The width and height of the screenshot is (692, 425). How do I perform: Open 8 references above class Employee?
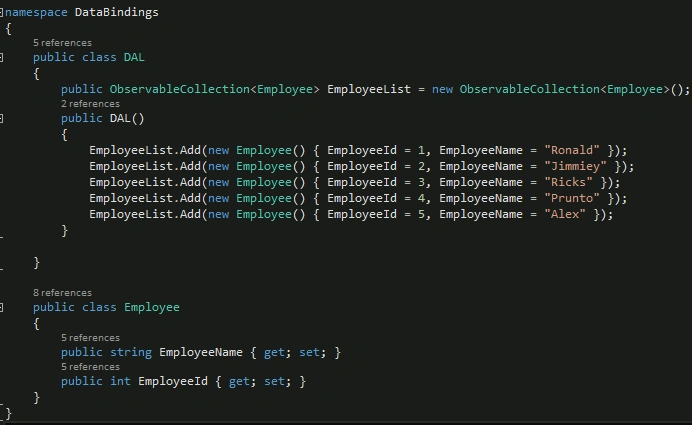(62, 293)
